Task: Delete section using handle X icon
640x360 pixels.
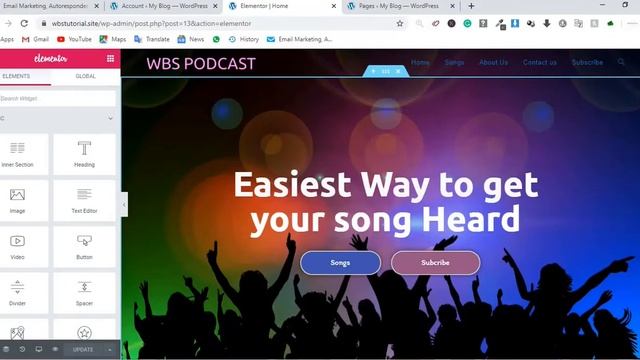Action: [x=398, y=71]
